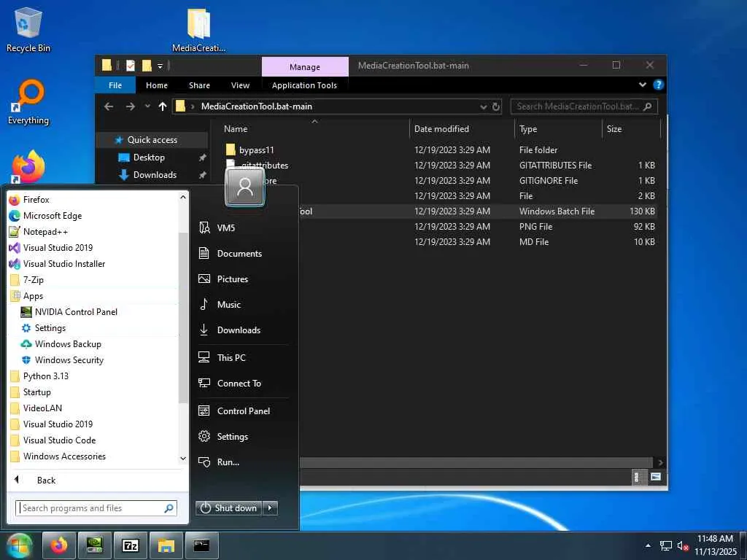The height and width of the screenshot is (560, 747).
Task: Switch to the Share ribbon tab
Action: [199, 85]
